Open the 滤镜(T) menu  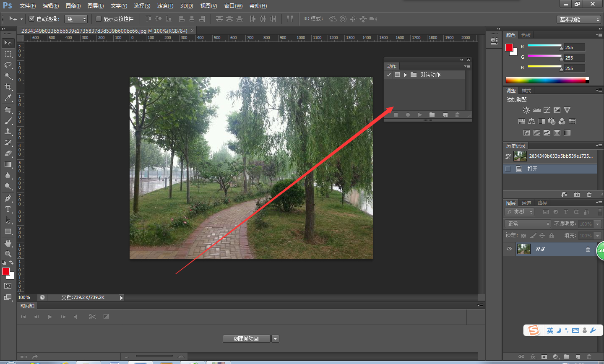click(165, 6)
